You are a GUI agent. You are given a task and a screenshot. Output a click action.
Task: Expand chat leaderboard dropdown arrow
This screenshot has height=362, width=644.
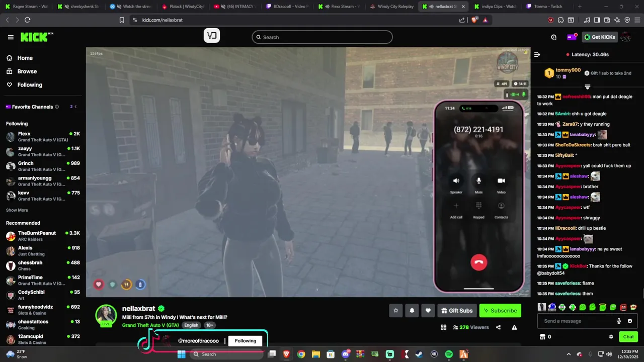tap(587, 87)
